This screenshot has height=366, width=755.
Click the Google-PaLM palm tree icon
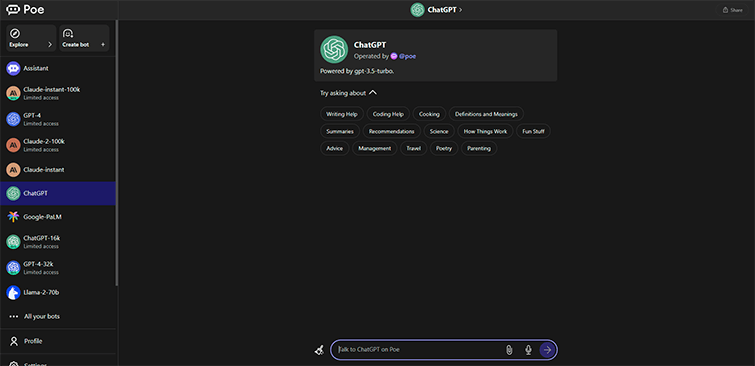coord(13,217)
